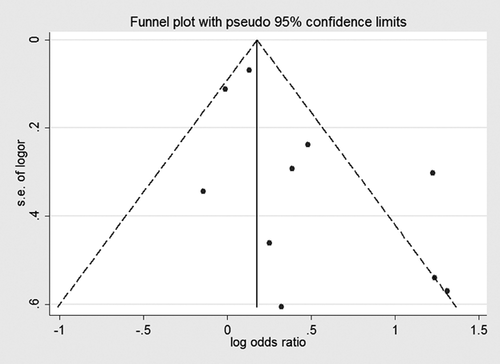
Task: Click the outlier point right of the funnel
Action: click(x=433, y=173)
